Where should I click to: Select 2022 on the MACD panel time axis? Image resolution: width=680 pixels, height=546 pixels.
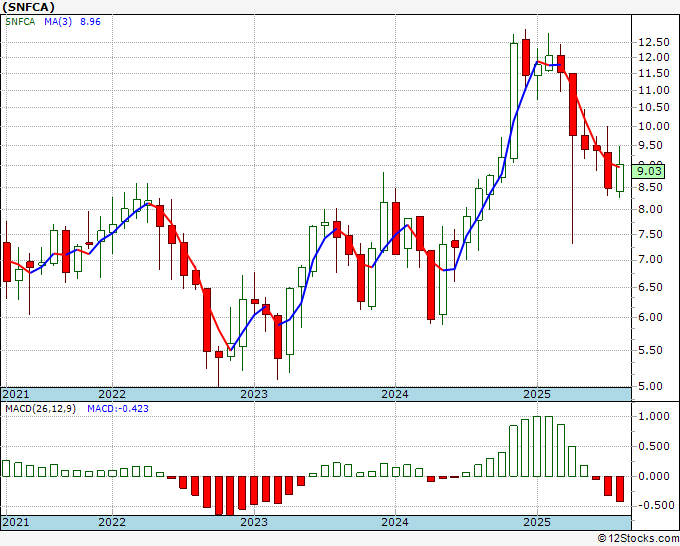112,522
